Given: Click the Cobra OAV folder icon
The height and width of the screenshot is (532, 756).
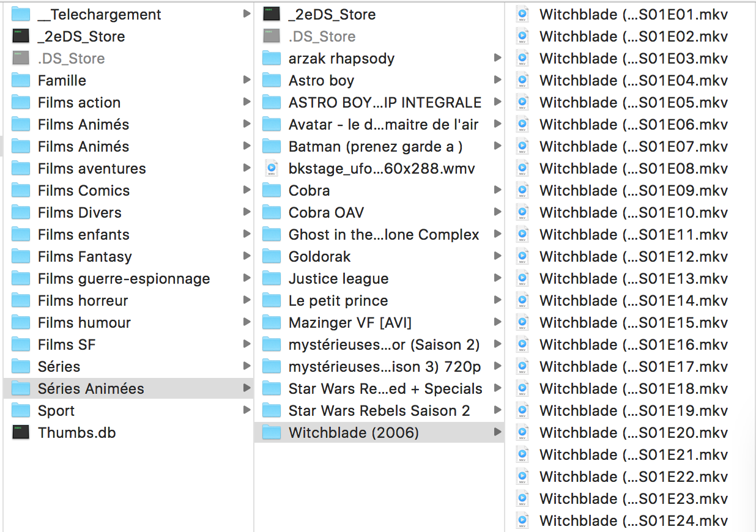Looking at the screenshot, I should pos(272,212).
